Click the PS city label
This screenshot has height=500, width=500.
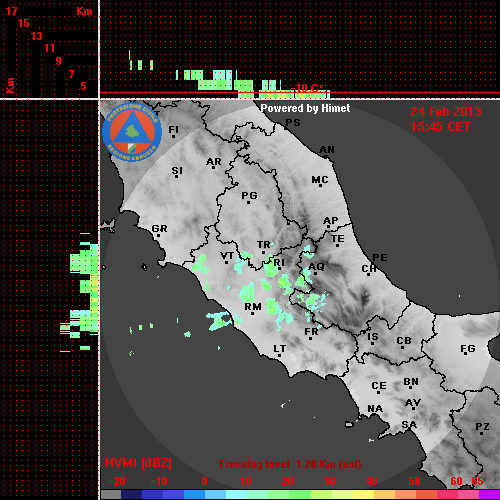[x=293, y=123]
